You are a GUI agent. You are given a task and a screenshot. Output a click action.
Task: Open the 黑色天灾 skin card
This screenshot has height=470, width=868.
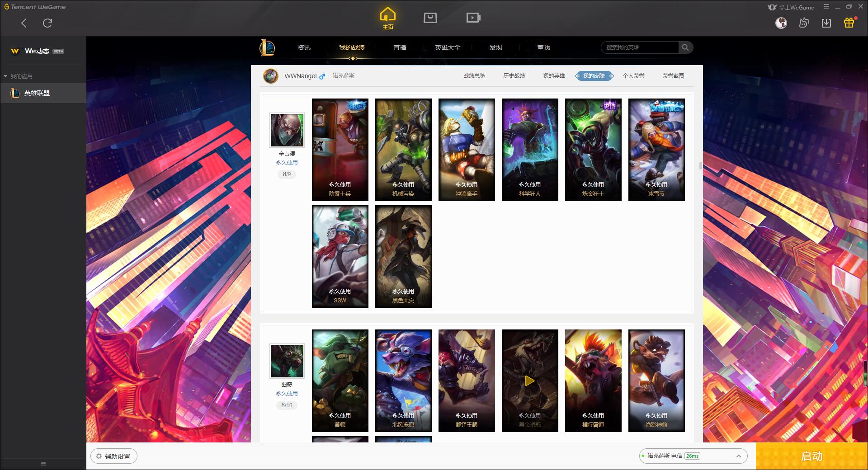coord(403,256)
